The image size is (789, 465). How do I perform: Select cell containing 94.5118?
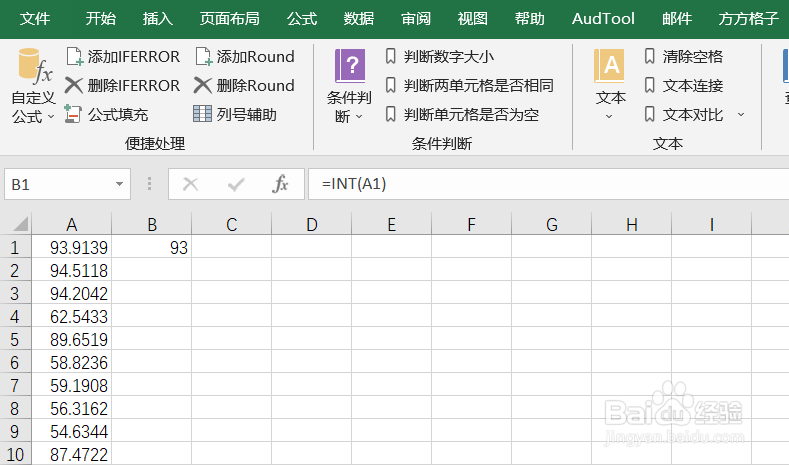(x=71, y=270)
